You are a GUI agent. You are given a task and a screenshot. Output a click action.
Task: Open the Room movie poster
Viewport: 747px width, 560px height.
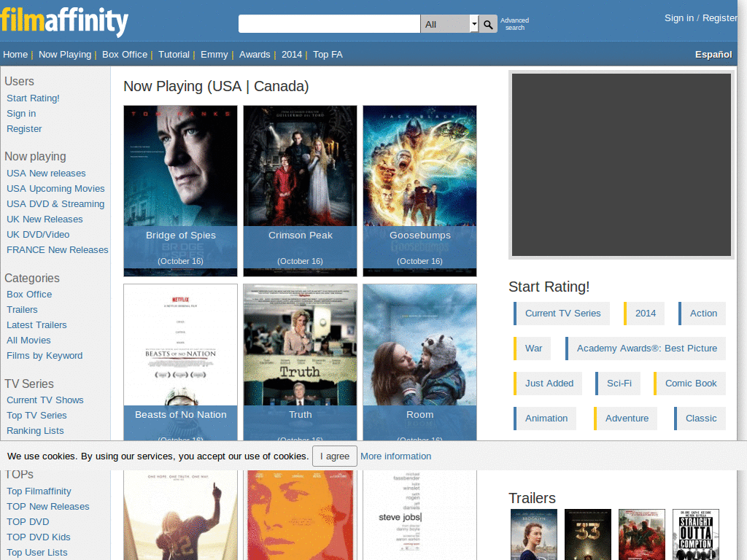coord(419,362)
